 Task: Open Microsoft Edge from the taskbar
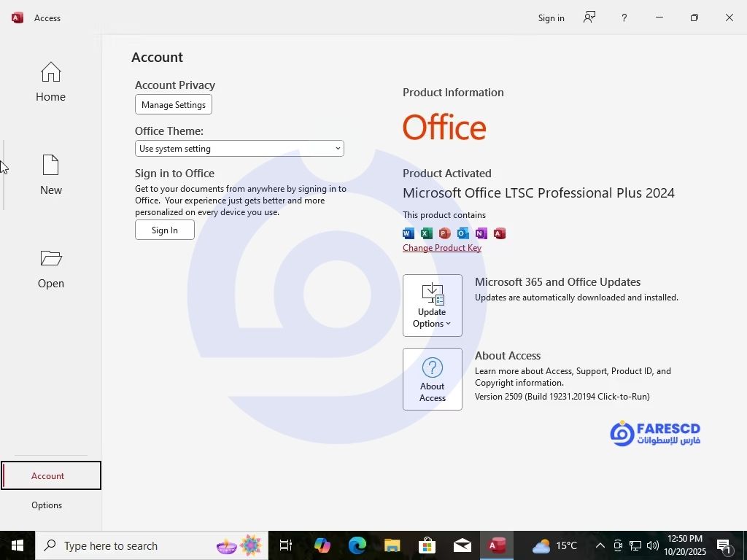357,545
